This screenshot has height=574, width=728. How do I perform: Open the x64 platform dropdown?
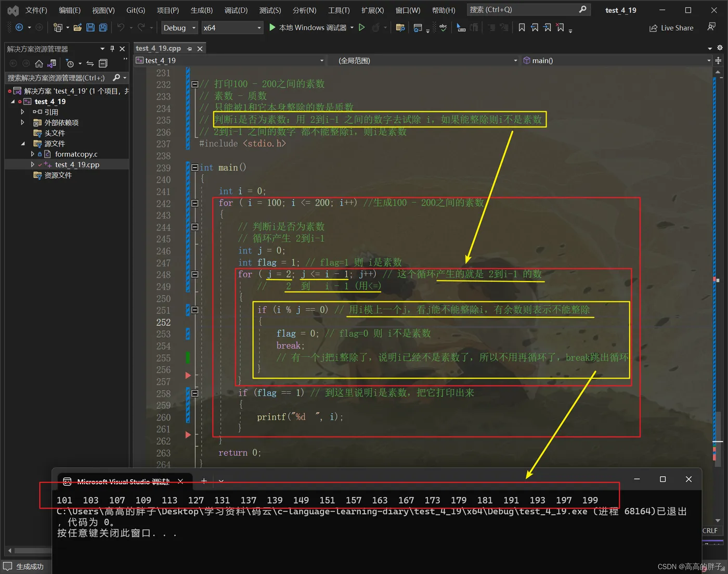(x=232, y=28)
